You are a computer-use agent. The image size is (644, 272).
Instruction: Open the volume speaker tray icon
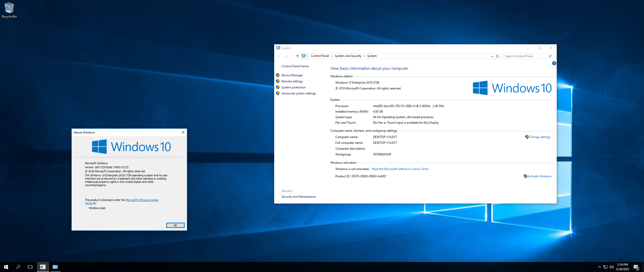pos(611,267)
